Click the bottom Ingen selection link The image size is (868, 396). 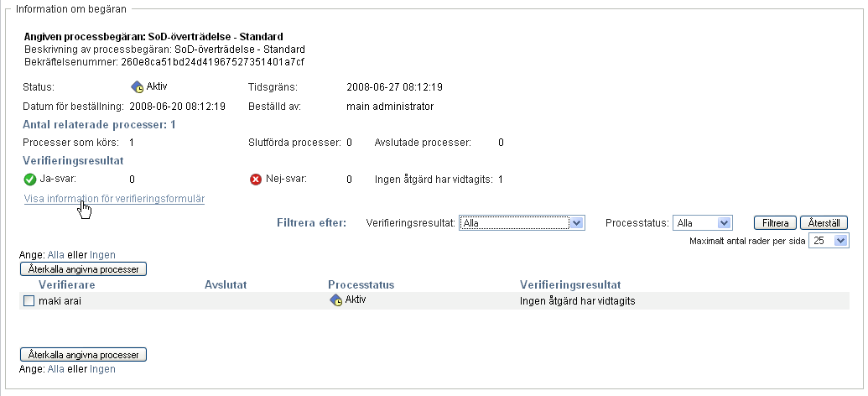pyautogui.click(x=102, y=369)
